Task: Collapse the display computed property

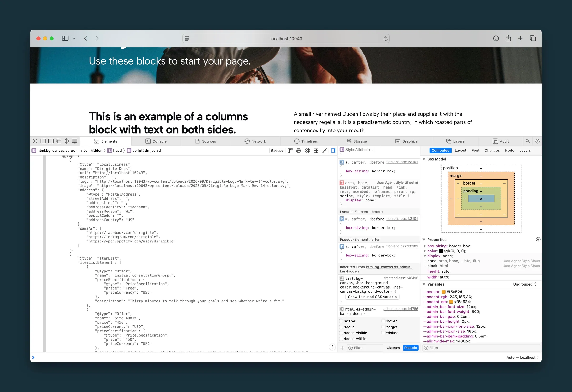Action: point(425,256)
